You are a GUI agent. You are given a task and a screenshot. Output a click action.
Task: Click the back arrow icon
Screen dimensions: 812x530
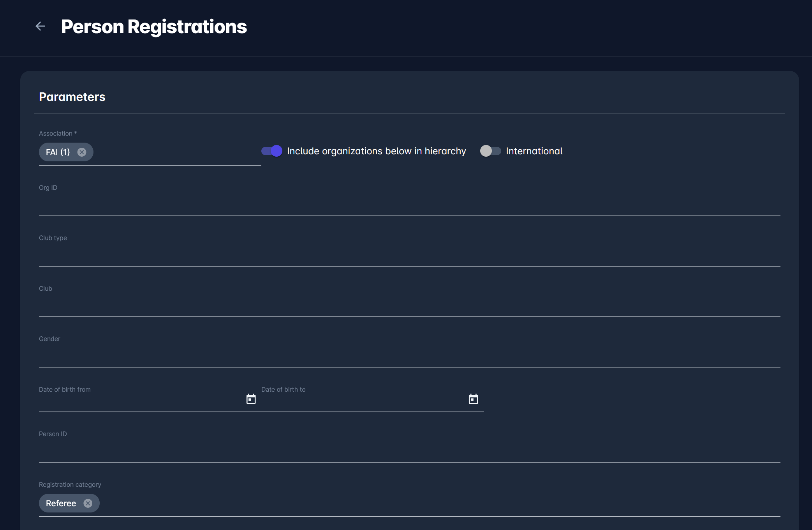click(x=40, y=26)
